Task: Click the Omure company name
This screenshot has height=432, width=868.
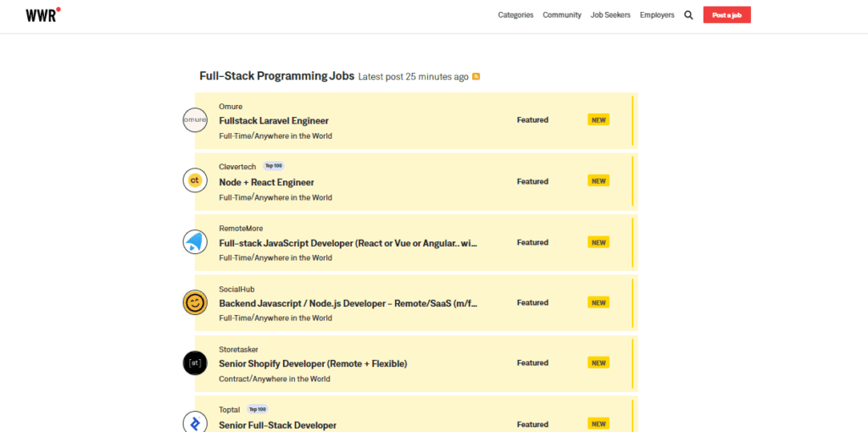Action: pyautogui.click(x=231, y=106)
